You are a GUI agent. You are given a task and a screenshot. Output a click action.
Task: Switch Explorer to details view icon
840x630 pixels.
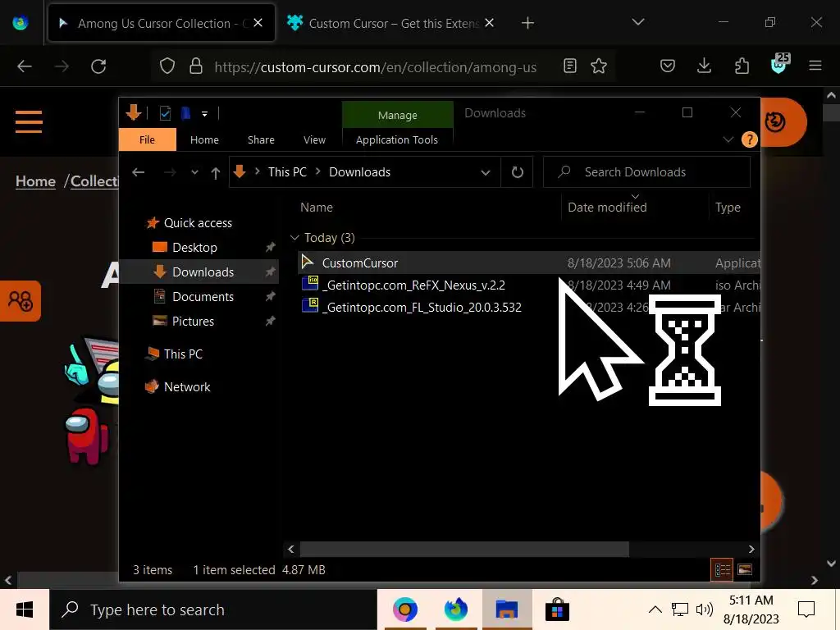point(722,569)
